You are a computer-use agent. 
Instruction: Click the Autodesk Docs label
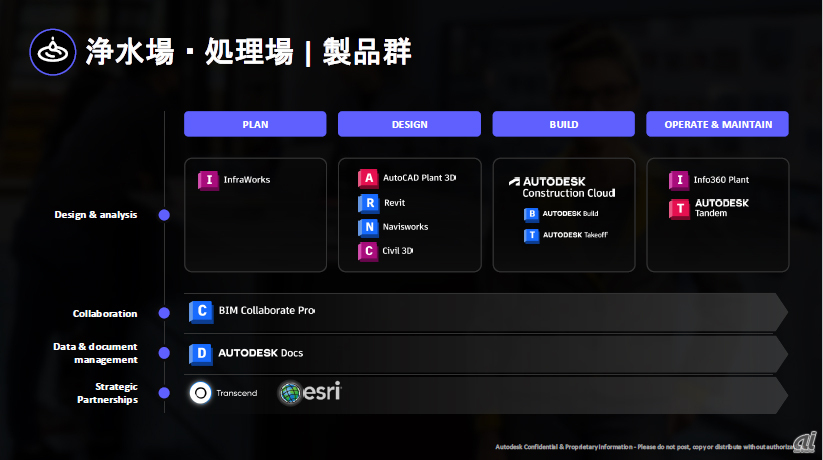(261, 353)
